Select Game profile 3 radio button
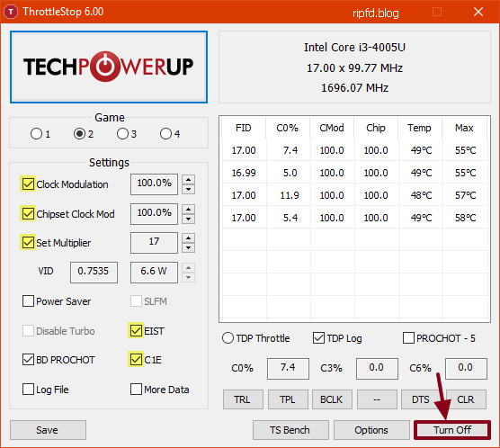Image resolution: width=500 pixels, height=448 pixels. click(122, 134)
